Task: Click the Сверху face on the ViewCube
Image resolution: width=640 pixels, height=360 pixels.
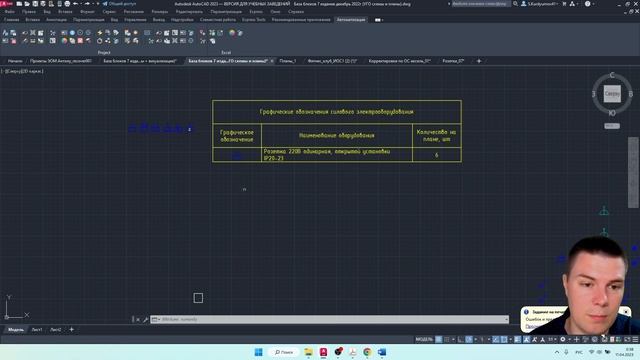Action: 612,94
